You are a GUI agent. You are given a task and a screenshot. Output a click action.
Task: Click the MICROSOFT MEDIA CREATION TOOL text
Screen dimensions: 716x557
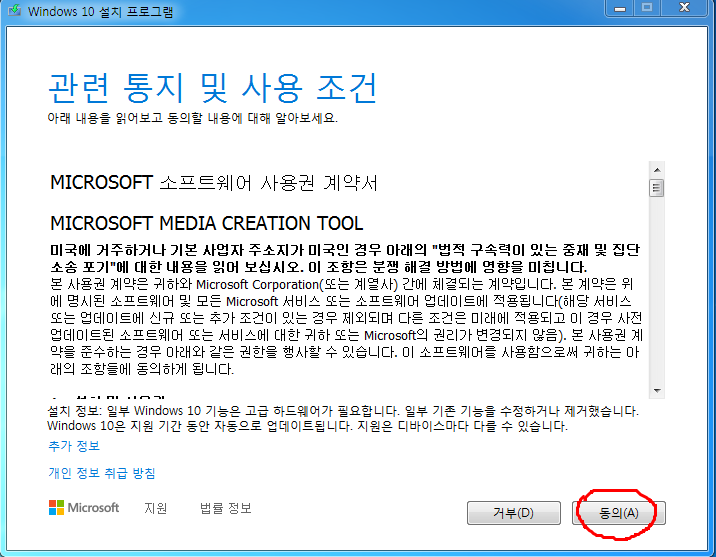(x=206, y=223)
